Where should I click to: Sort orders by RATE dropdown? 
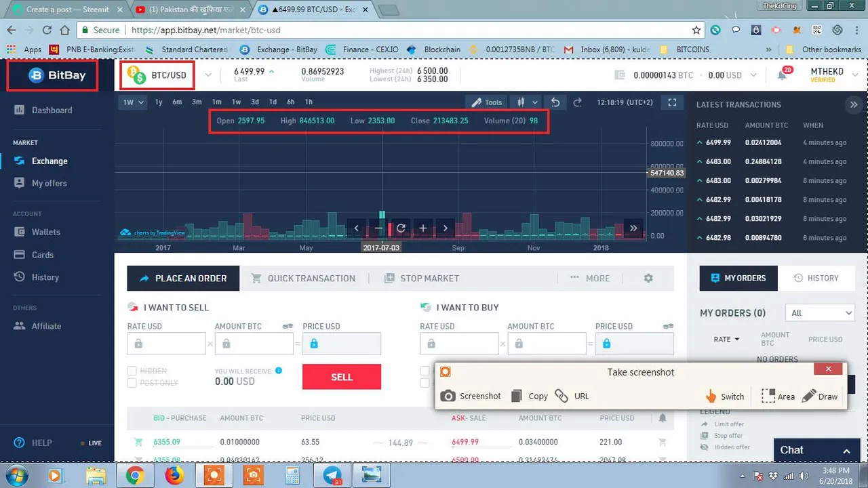(x=726, y=339)
